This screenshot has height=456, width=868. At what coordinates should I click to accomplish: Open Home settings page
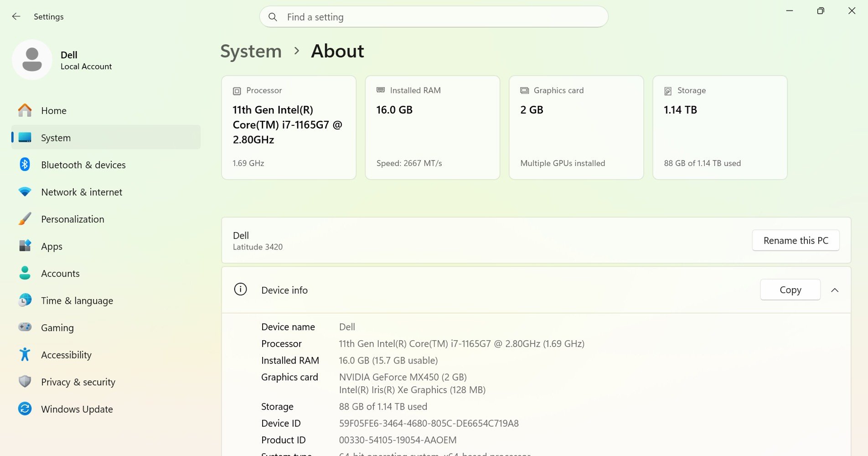point(106,110)
